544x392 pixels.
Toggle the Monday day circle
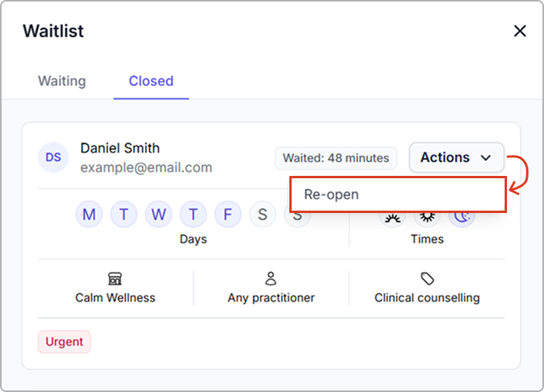pyautogui.click(x=89, y=215)
